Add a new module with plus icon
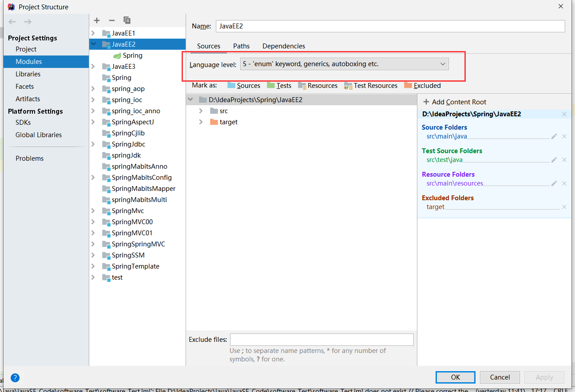Image resolution: width=575 pixels, height=392 pixels. (x=97, y=20)
